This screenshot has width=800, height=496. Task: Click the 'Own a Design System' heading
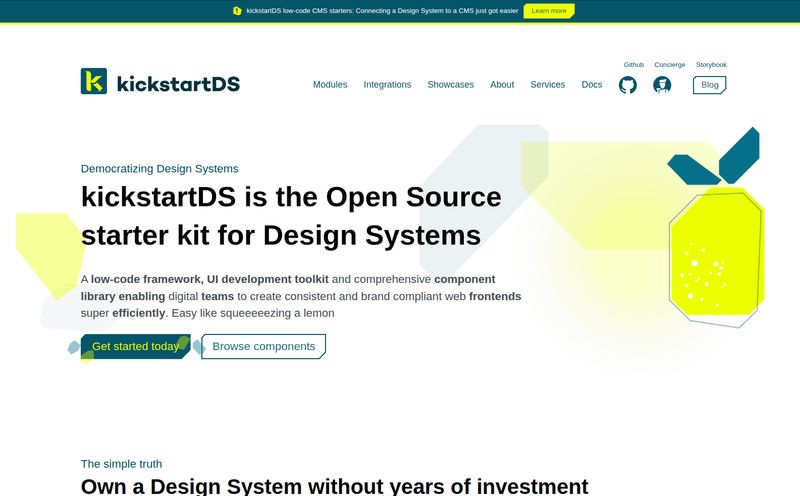tap(335, 486)
